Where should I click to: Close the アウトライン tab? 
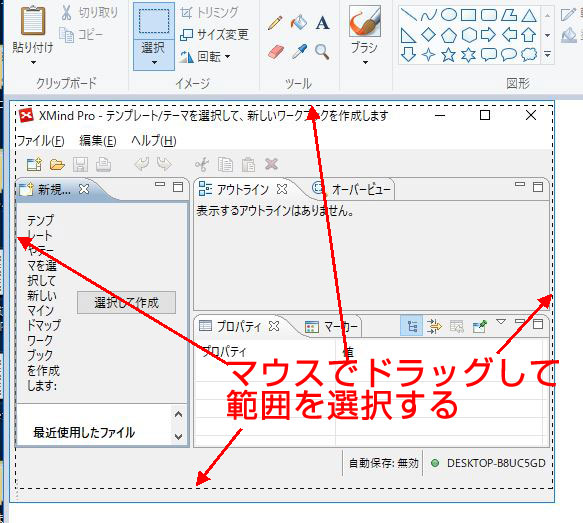point(282,189)
